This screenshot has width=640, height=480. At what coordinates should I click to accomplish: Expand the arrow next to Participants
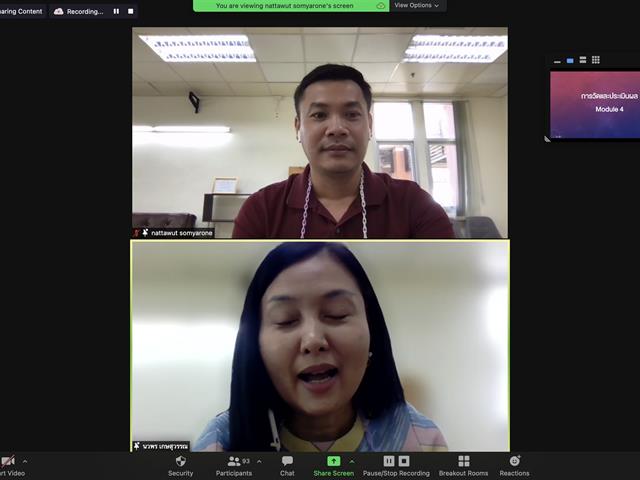(x=259, y=462)
